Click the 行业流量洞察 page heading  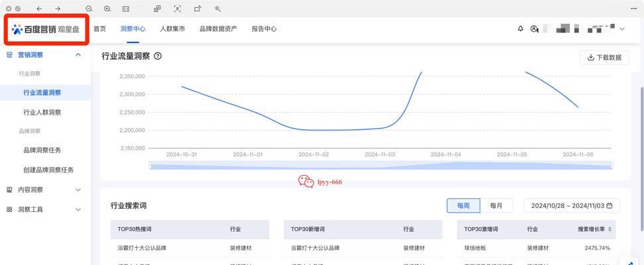coord(126,56)
